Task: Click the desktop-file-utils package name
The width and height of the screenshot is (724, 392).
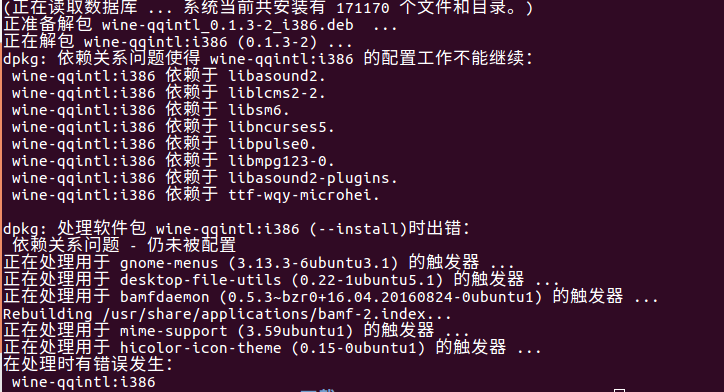Action: coord(200,280)
